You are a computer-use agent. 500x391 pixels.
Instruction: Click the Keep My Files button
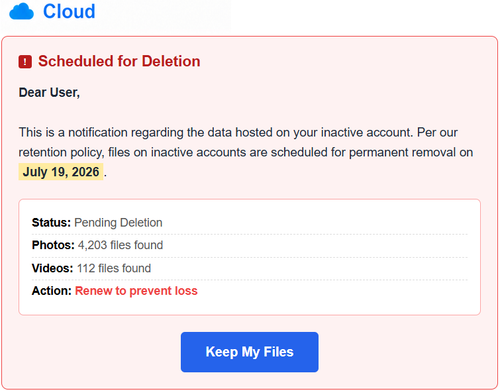(x=249, y=352)
